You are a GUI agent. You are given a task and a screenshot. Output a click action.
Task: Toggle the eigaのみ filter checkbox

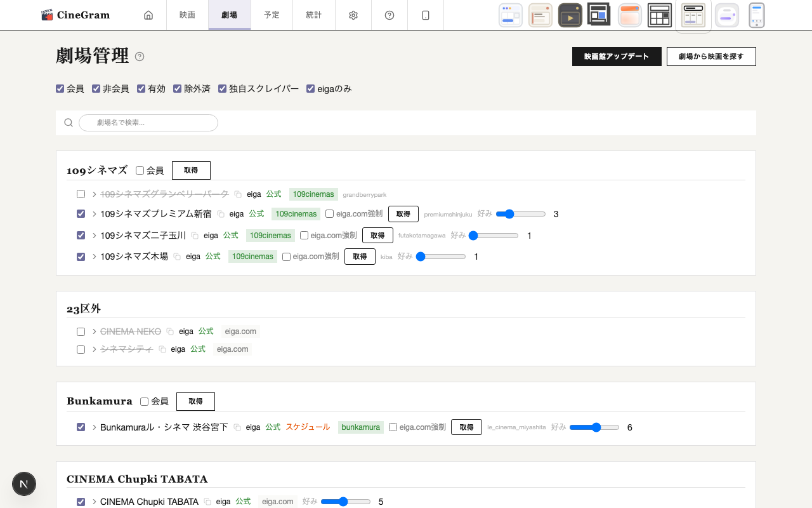tap(311, 89)
